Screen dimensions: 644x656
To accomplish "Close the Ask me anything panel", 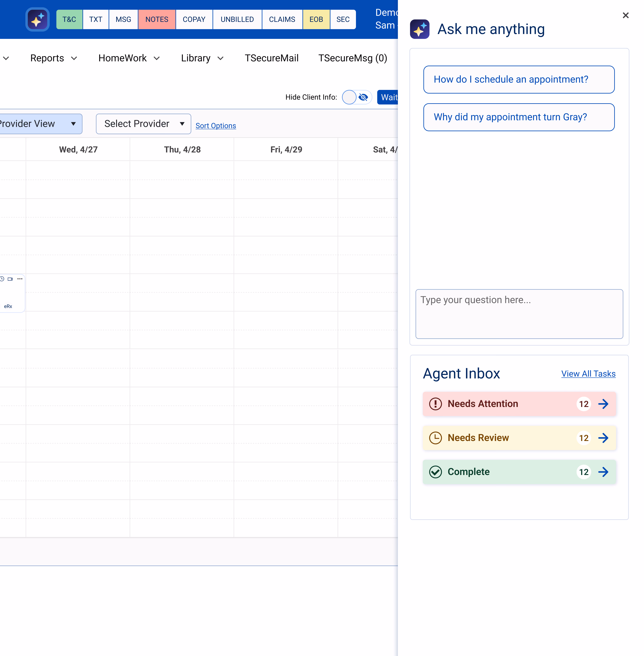I will [625, 15].
